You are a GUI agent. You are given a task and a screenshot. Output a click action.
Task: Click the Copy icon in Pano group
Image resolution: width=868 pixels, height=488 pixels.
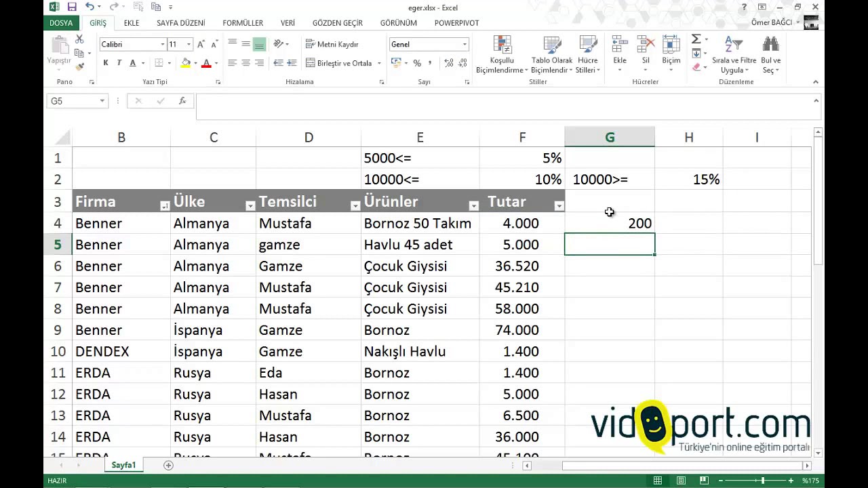click(x=79, y=53)
